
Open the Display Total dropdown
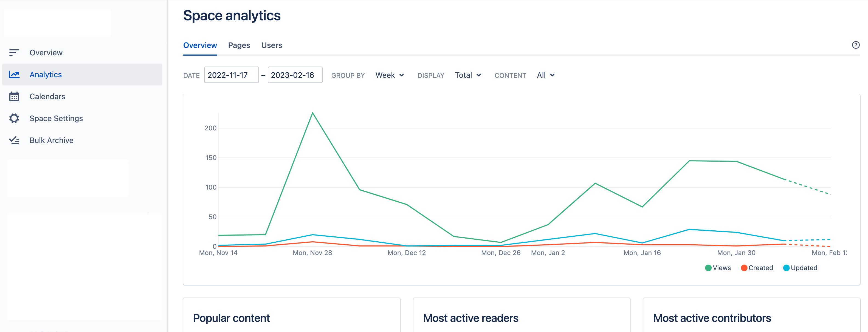[x=468, y=75]
